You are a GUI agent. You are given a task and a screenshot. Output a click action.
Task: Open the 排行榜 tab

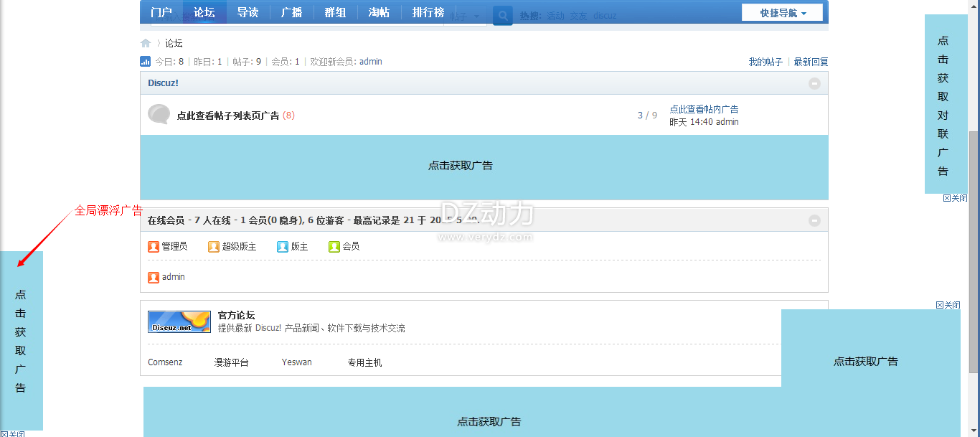point(428,12)
